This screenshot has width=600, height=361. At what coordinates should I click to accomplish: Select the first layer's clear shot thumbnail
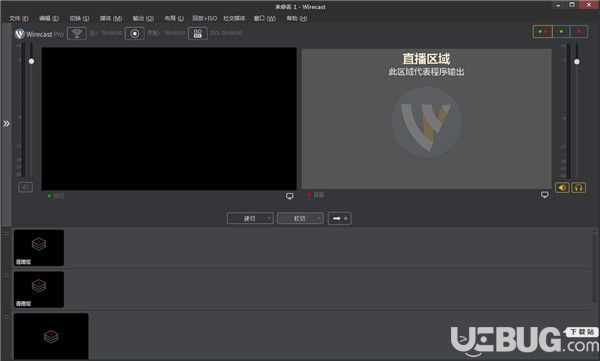(x=39, y=248)
